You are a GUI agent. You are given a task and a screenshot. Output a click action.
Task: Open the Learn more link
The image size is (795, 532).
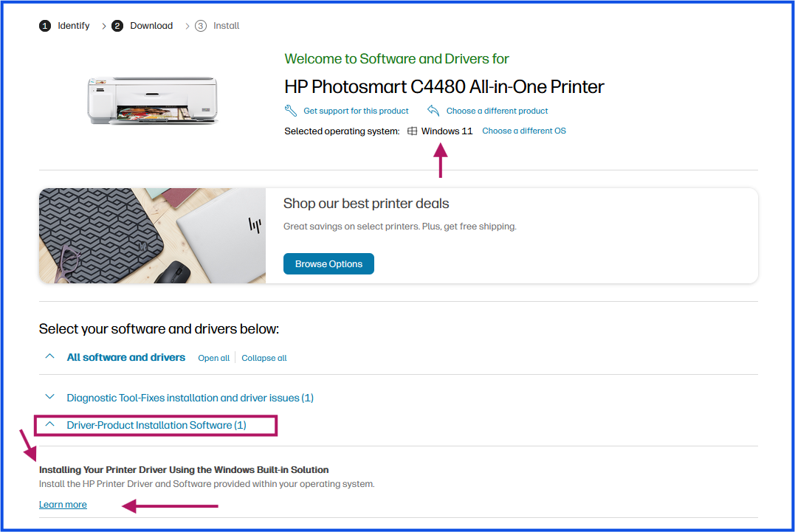[x=63, y=505]
